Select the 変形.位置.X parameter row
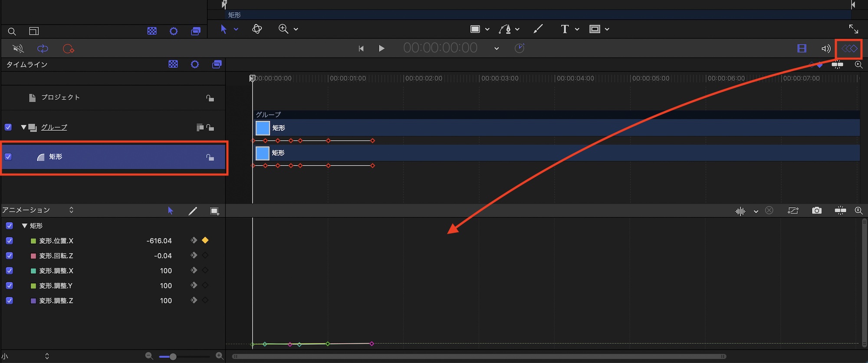 coord(56,241)
